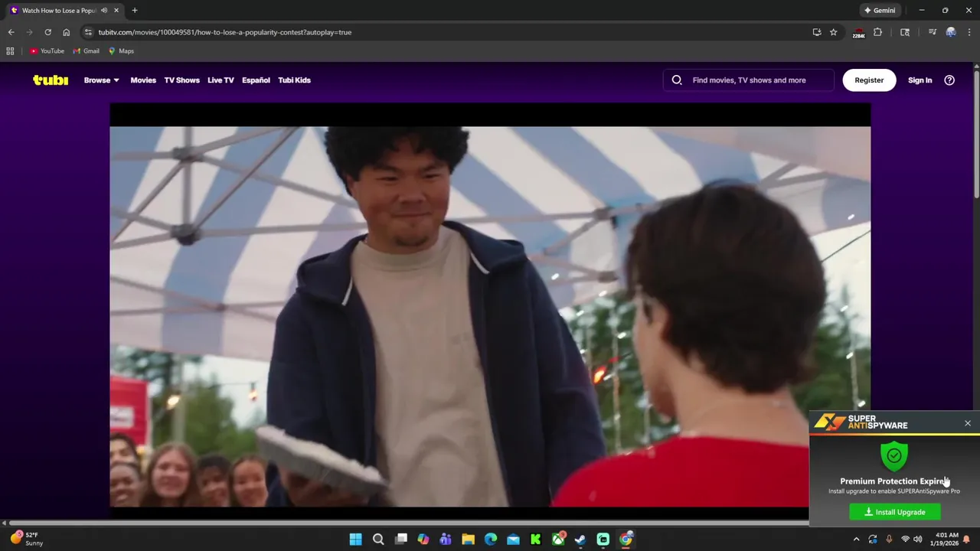Click the Tubi logo
Screen dimensions: 980x551
51,80
